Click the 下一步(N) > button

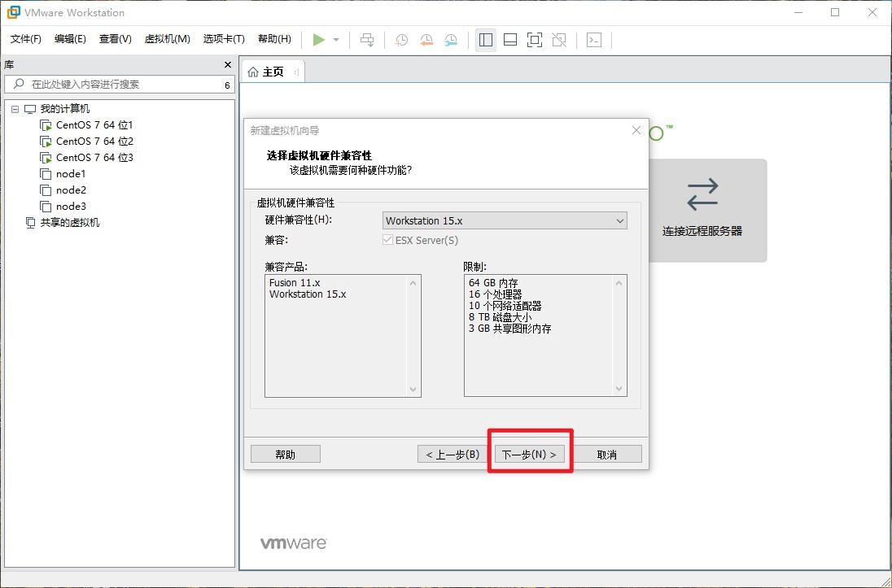point(529,455)
